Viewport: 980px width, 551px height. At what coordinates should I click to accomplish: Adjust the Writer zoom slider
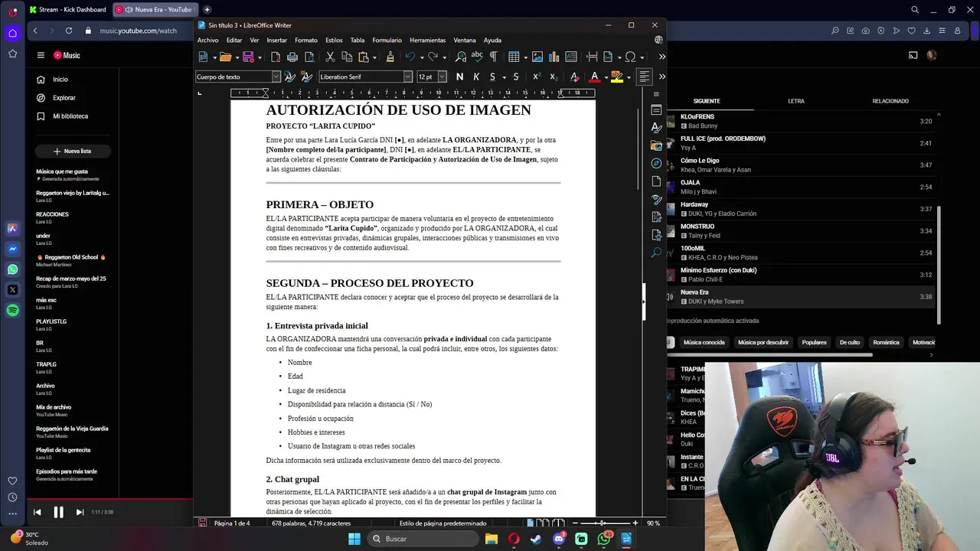(x=602, y=523)
